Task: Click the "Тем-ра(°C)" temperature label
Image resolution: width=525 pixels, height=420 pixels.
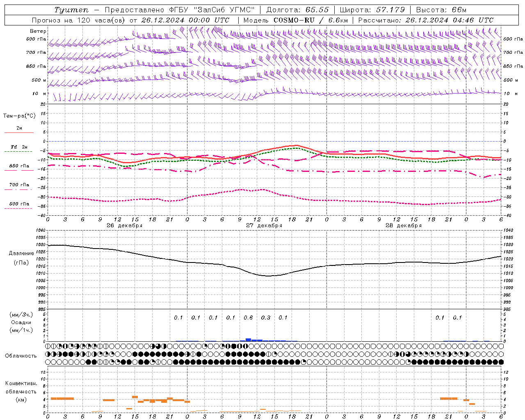Action: coord(19,116)
